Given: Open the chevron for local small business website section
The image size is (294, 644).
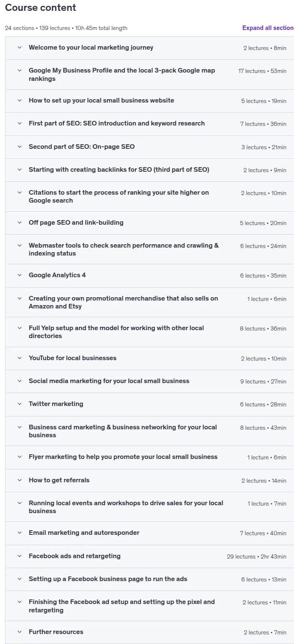Looking at the screenshot, I should [x=19, y=100].
